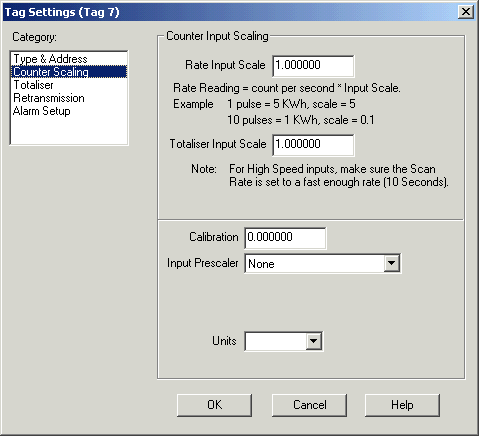Click the Cancel button
Screen dimensions: 479x436
click(x=309, y=405)
